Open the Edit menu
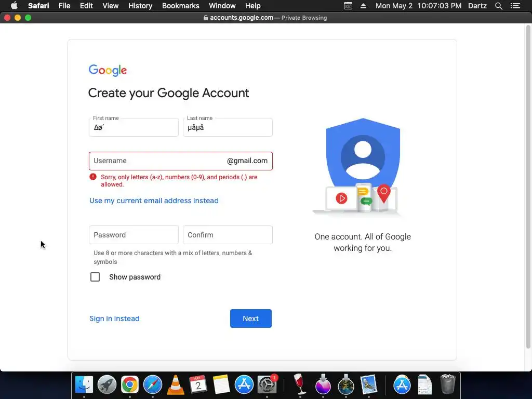Image resolution: width=532 pixels, height=399 pixels. [86, 6]
